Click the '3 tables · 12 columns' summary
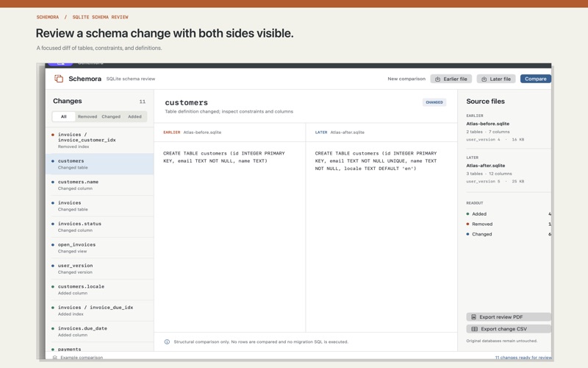 tap(489, 174)
